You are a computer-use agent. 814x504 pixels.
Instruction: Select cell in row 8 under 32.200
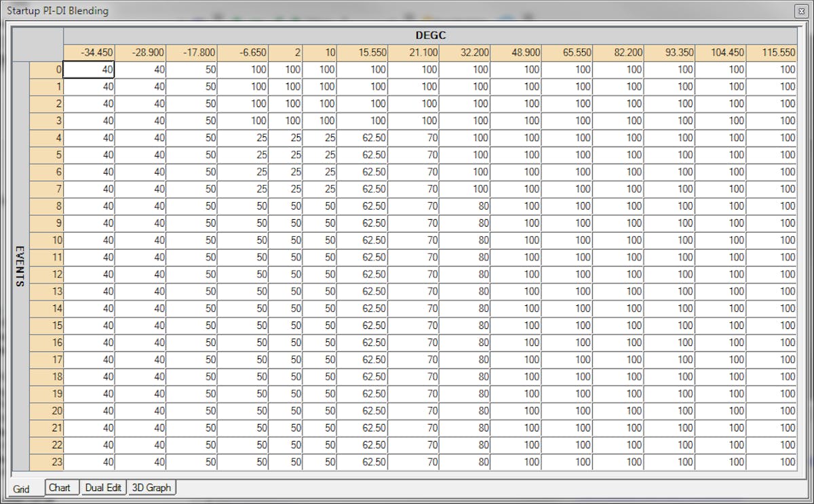[465, 206]
